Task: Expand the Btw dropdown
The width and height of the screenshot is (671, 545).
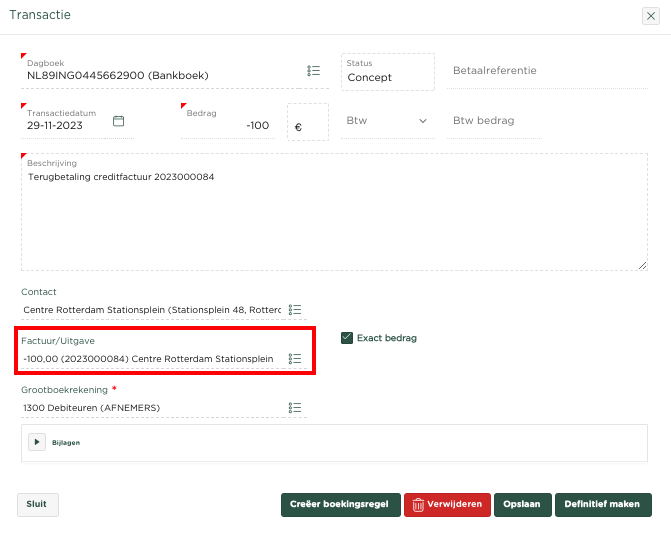Action: (x=387, y=121)
